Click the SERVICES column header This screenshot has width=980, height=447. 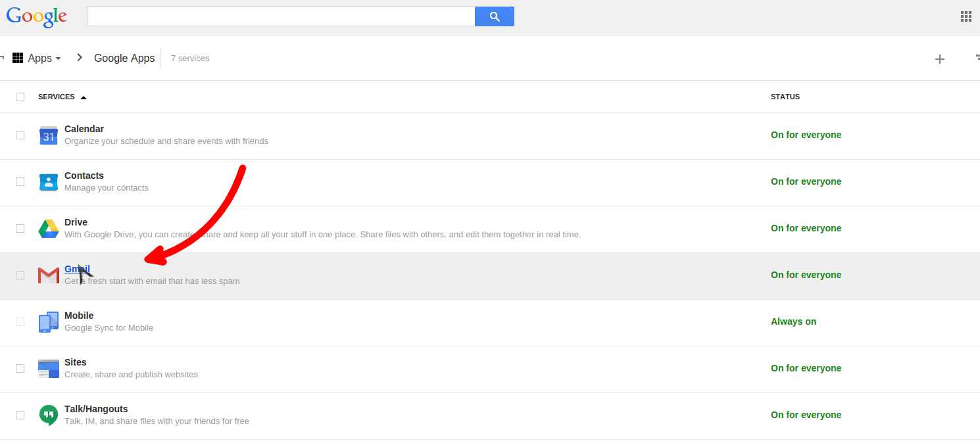tap(57, 97)
